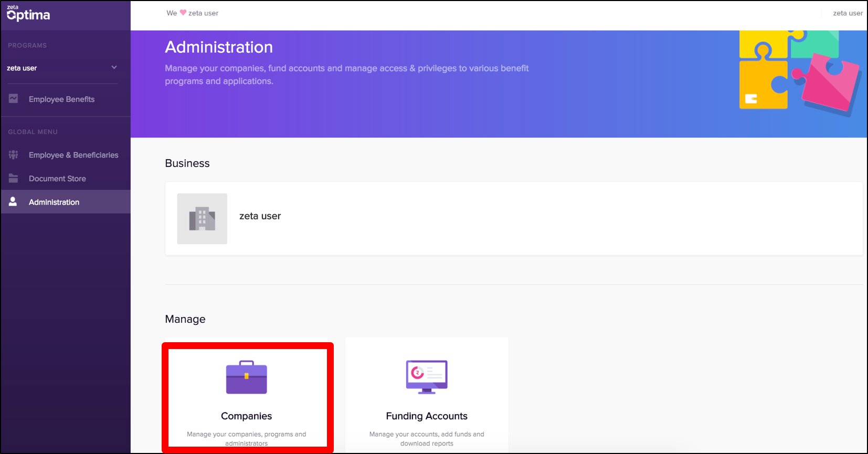Open Document Store menu item
Viewport: 868px width, 454px height.
click(57, 178)
